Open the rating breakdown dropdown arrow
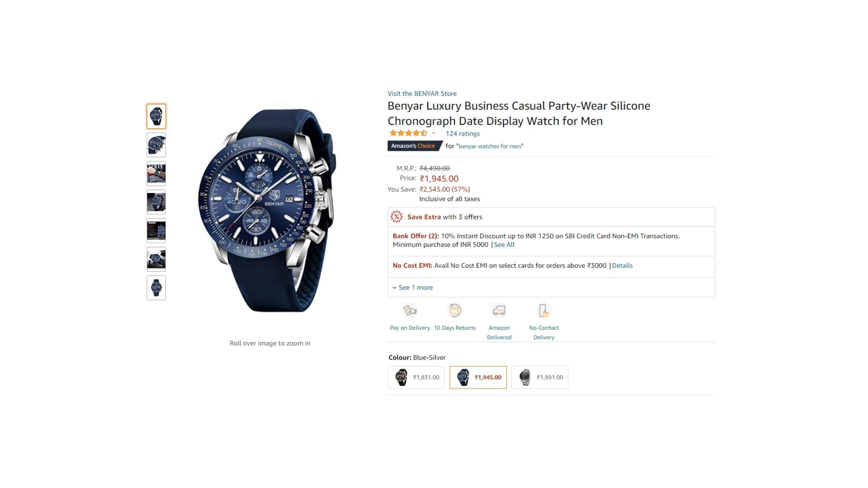Image resolution: width=868 pixels, height=488 pixels. pyautogui.click(x=434, y=133)
